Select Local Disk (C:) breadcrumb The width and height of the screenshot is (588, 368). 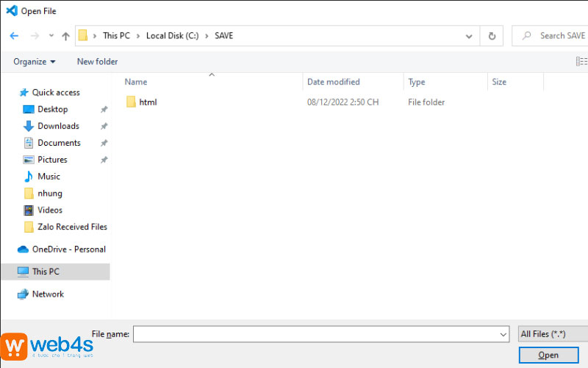[172, 35]
